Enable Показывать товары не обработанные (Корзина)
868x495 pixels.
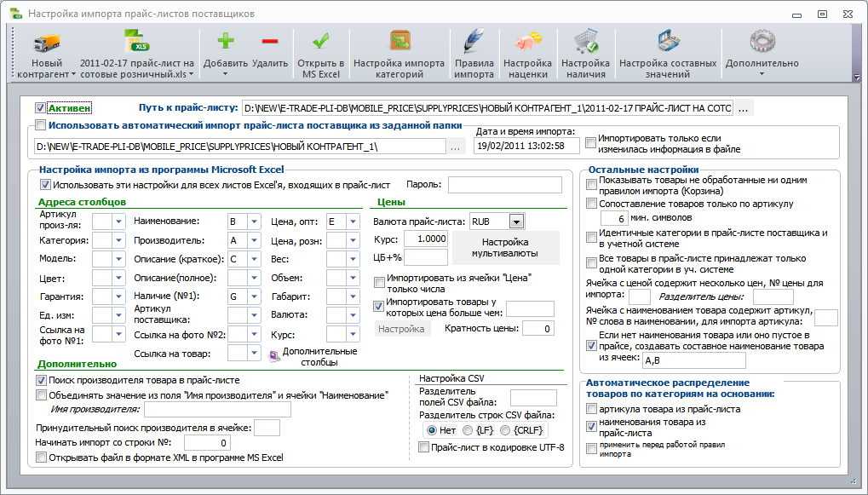tap(591, 184)
